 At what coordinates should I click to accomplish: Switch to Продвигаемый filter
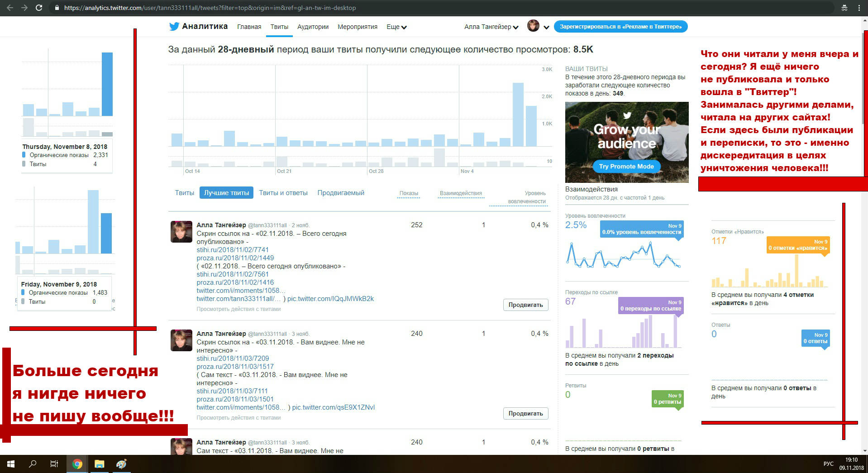click(341, 193)
